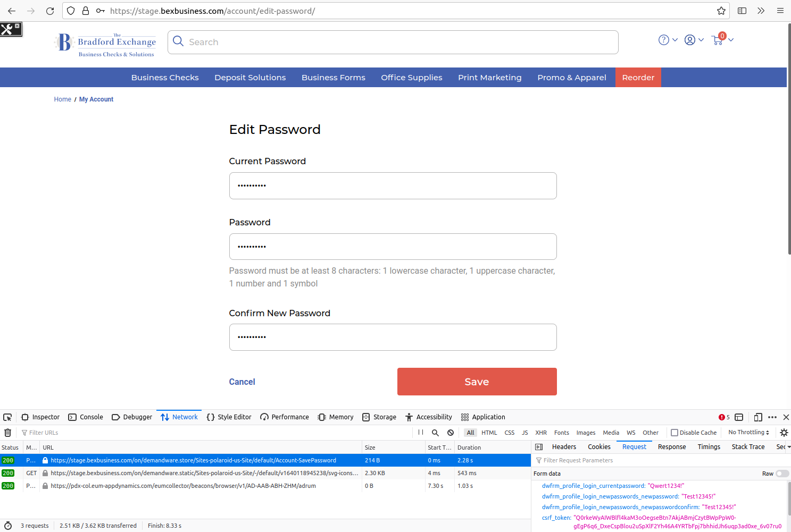The width and height of the screenshot is (791, 532).
Task: Open the user account dropdown
Action: point(694,40)
